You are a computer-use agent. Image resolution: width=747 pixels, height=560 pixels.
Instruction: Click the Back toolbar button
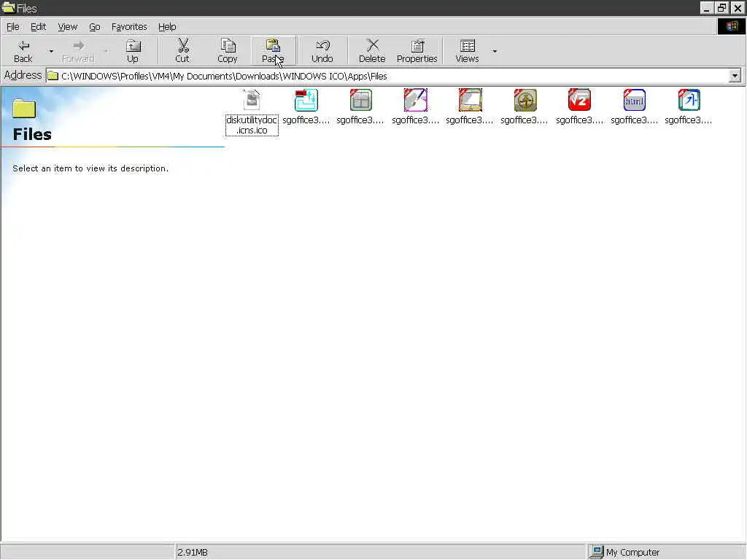pyautogui.click(x=23, y=51)
